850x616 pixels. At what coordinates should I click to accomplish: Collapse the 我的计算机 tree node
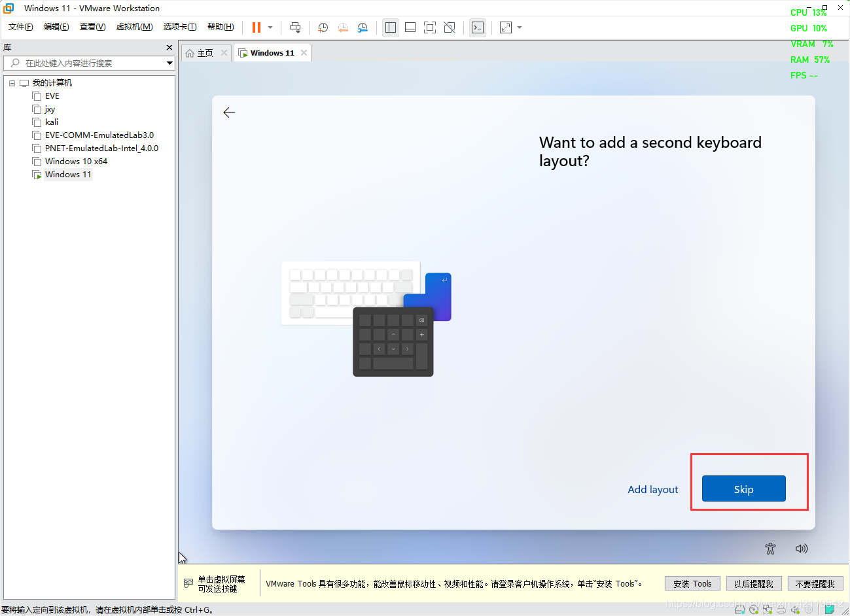12,83
